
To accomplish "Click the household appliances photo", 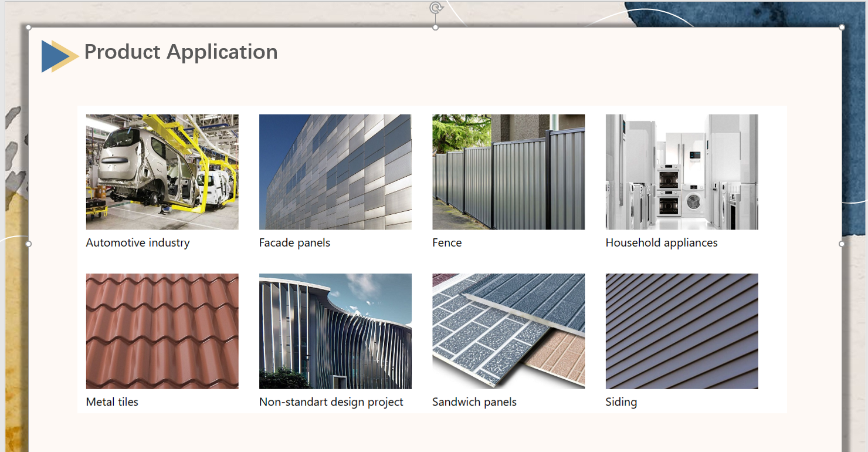I will pyautogui.click(x=681, y=171).
